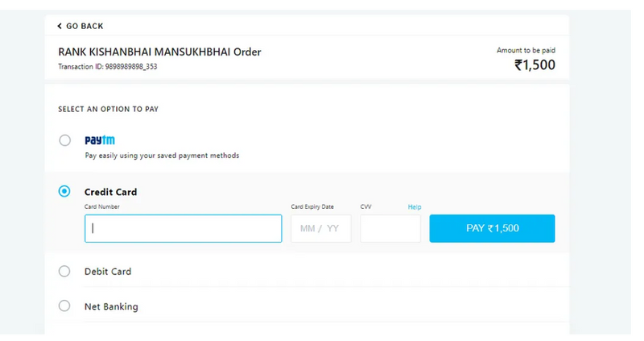Click the Transaction ID text
Screen dimensions: 644x341
[107, 67]
